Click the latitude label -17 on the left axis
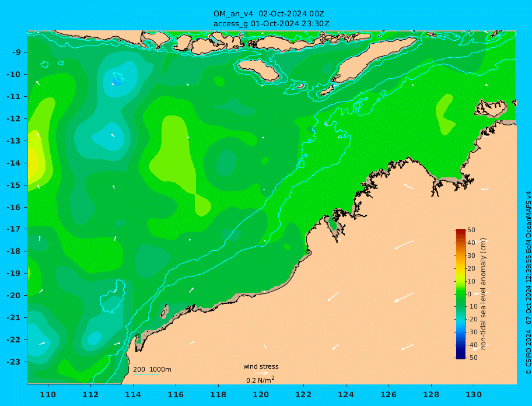 tap(13, 229)
